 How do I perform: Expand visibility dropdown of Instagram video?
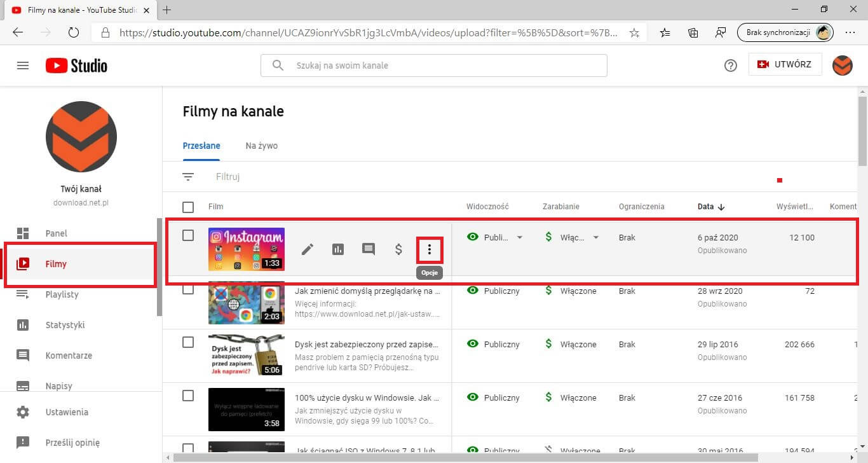coord(520,238)
